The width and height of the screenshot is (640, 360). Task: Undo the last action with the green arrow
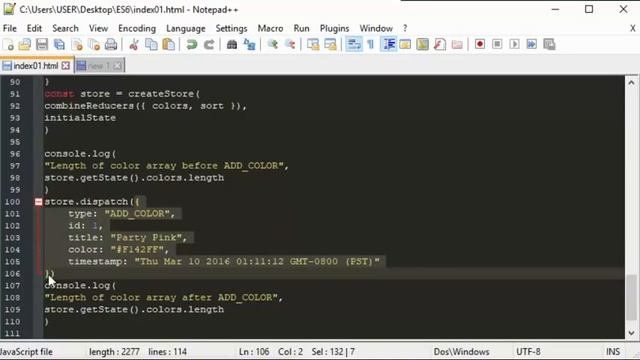[x=191, y=44]
